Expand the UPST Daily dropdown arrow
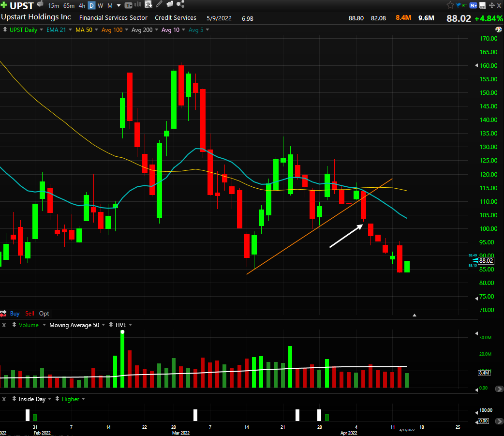 point(42,30)
